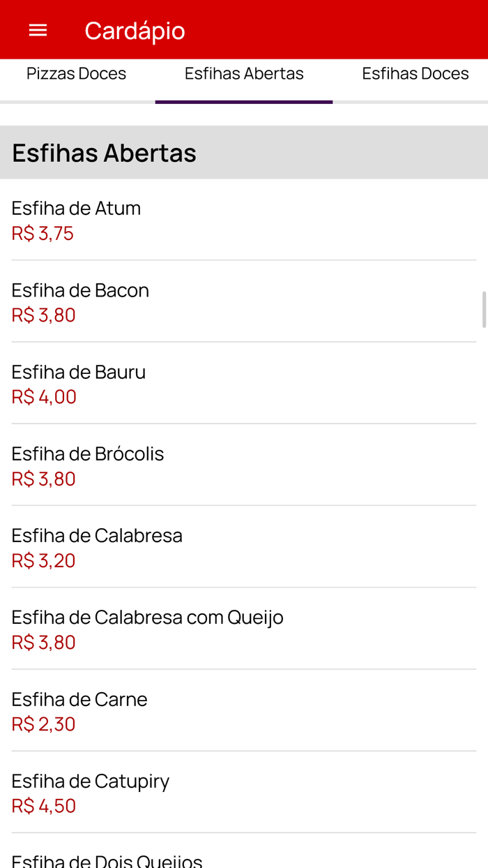
Task: Open the Esfiha de Atum item
Action: point(75,208)
